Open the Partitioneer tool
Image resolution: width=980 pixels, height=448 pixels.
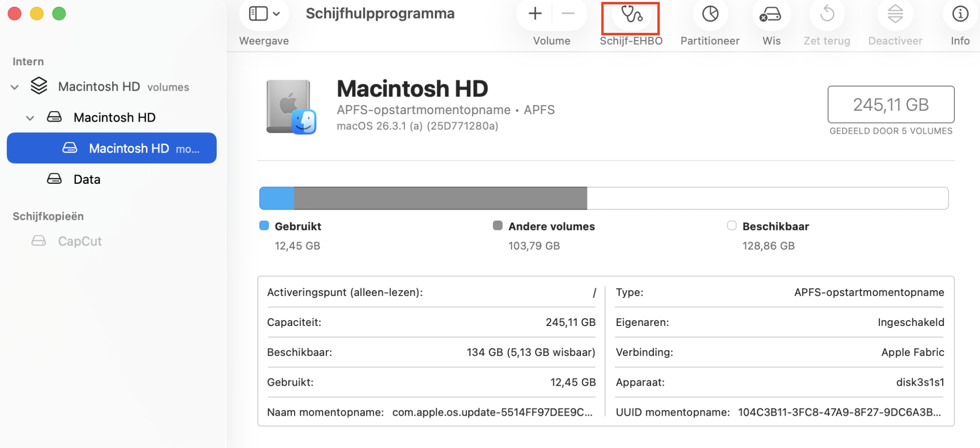(x=709, y=15)
